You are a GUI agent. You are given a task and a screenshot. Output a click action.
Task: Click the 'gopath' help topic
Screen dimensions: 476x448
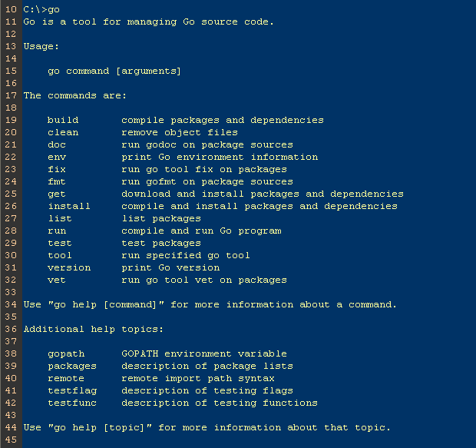[x=66, y=353]
